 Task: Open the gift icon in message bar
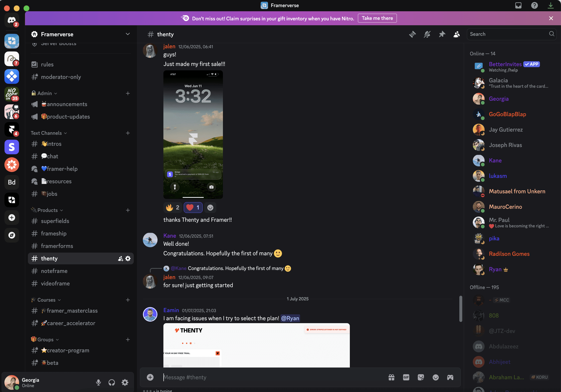click(391, 377)
